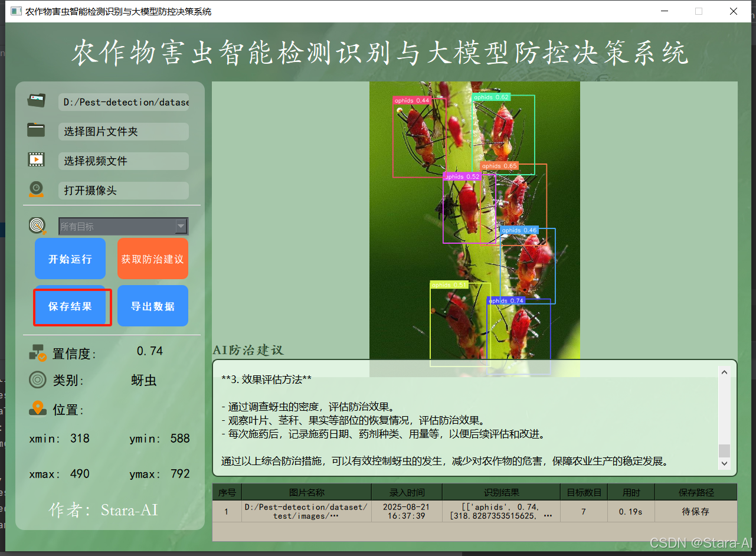
Task: Click the 置信度 confidence icon
Action: pos(38,353)
